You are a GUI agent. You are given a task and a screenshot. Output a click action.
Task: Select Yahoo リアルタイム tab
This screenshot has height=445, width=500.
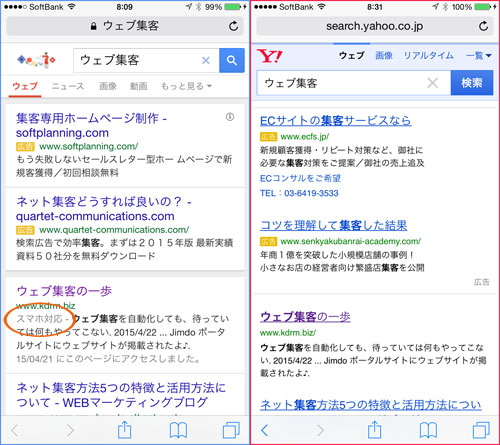coord(429,55)
